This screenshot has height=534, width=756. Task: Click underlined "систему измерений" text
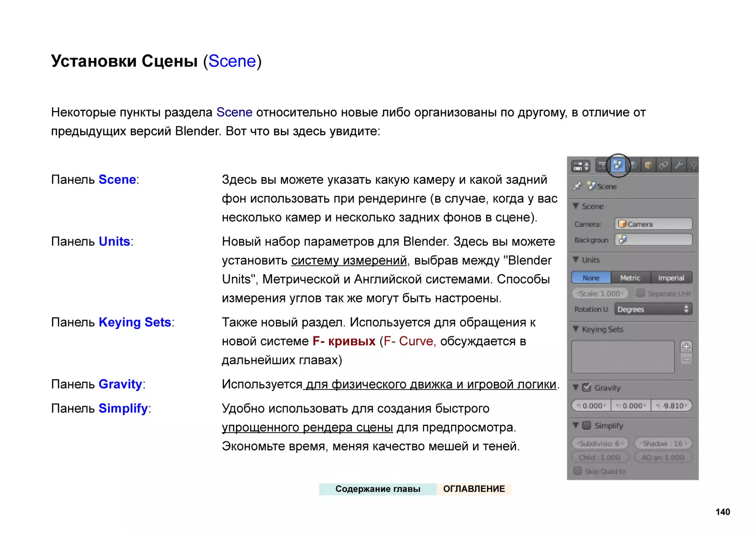click(349, 261)
